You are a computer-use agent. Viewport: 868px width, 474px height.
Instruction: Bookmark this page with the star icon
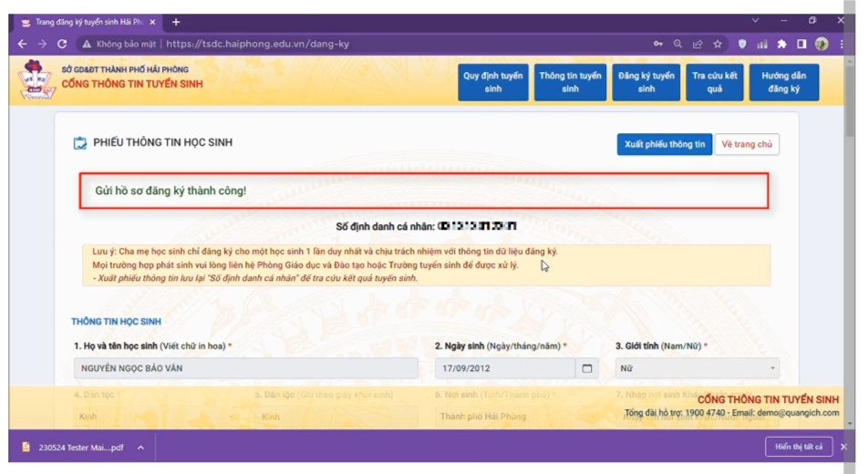718,44
